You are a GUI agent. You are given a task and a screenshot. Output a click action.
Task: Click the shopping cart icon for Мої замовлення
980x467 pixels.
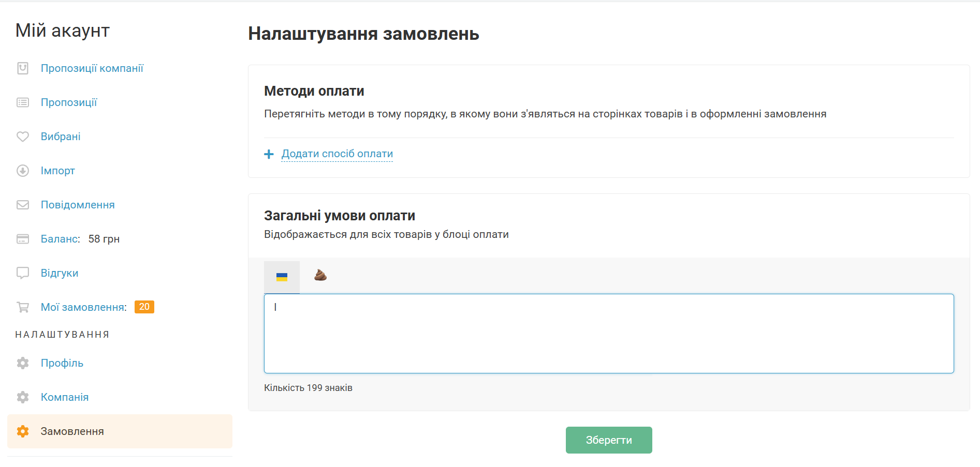23,307
